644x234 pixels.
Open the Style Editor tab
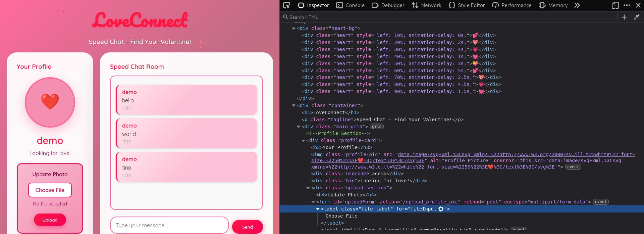click(x=467, y=5)
